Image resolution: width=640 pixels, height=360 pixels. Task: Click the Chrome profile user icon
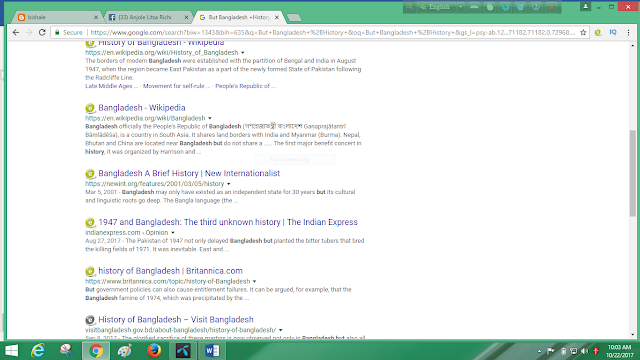click(x=585, y=7)
